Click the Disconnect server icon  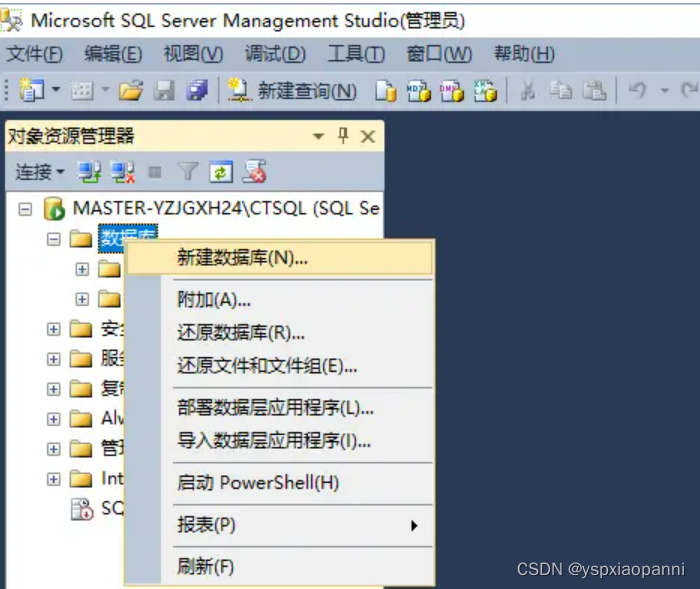point(122,172)
